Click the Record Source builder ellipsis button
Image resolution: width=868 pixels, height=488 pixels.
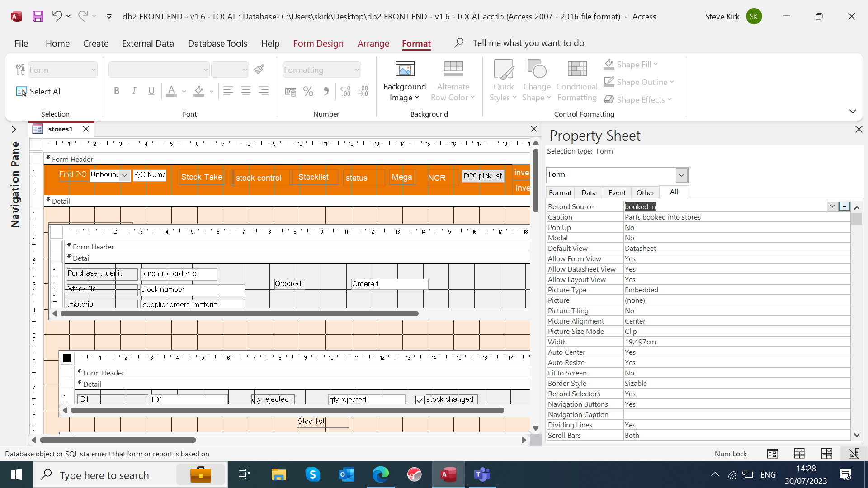coord(844,206)
